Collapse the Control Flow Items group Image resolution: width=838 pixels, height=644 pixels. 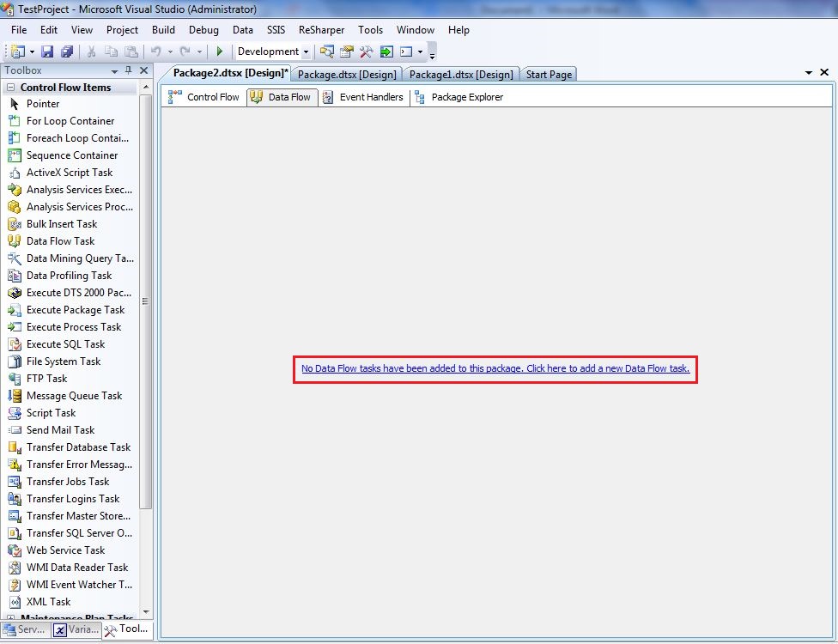[11, 88]
